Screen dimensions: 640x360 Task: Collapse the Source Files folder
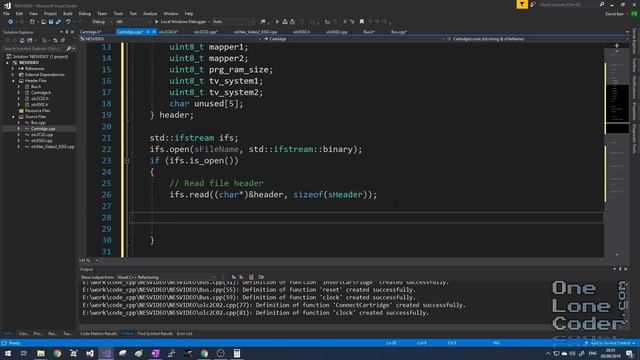tap(13, 117)
